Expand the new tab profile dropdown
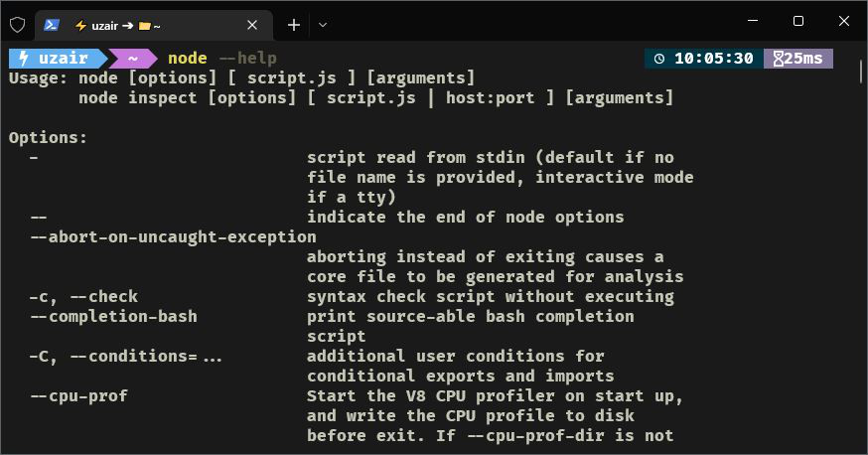The image size is (868, 455). pos(323,25)
